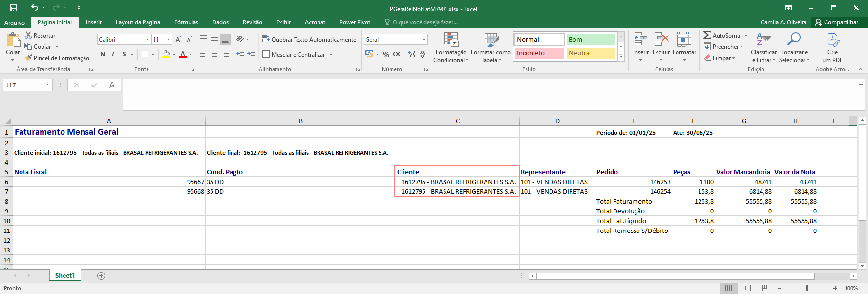Screen dimensions: 868x294
Task: Click the Compartilhar button
Action: coord(836,22)
